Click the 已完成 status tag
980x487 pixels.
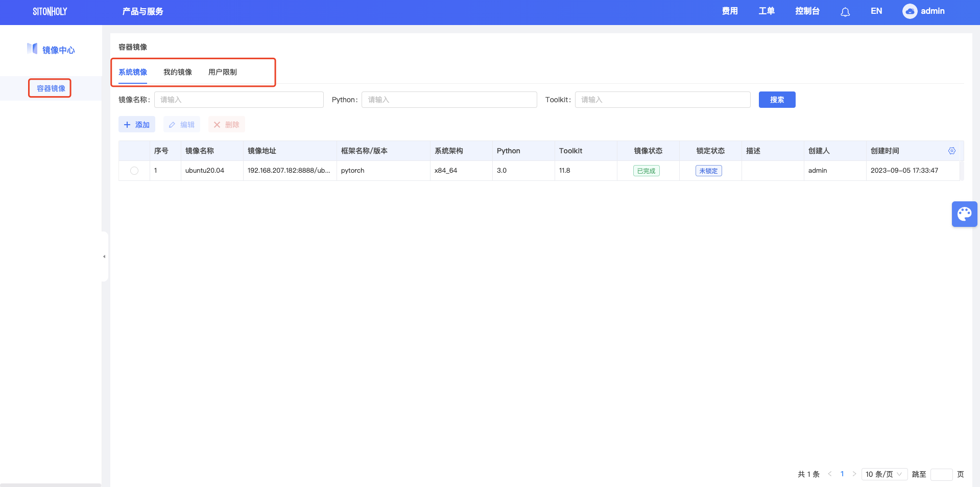tap(647, 171)
